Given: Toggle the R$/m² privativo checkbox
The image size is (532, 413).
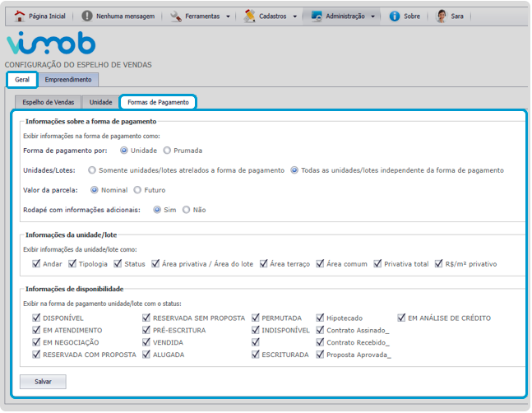Looking at the screenshot, I should (439, 263).
